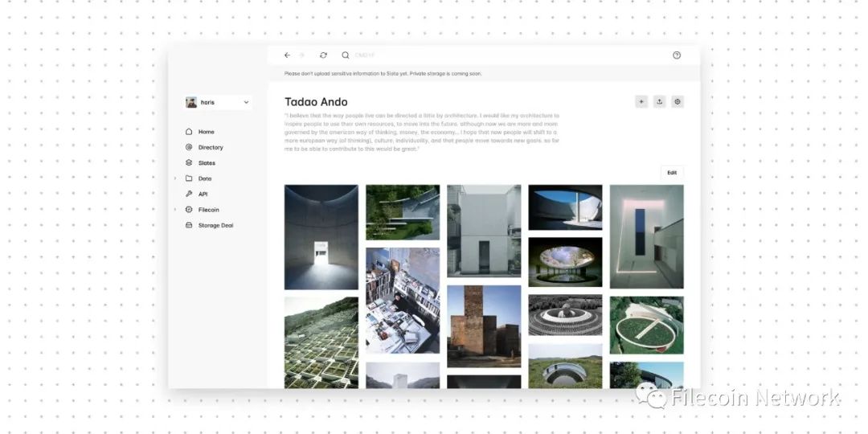This screenshot has width=868, height=434.
Task: Click the Slates layers icon
Action: click(189, 162)
